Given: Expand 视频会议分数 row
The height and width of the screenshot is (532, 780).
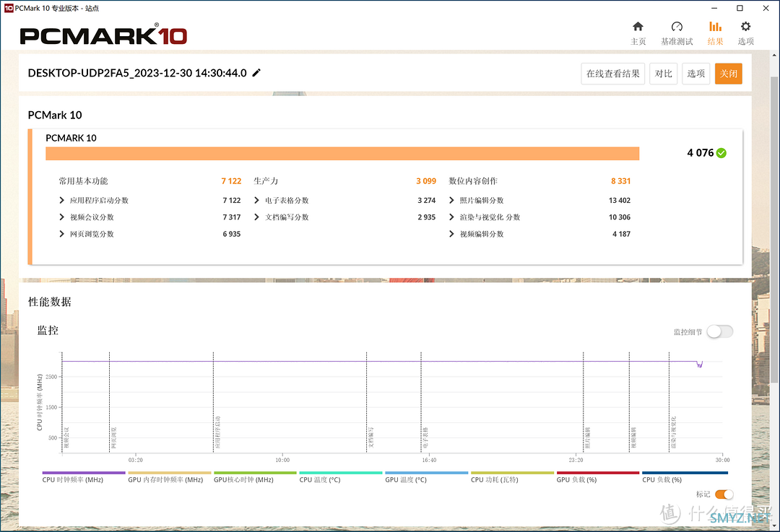Looking at the screenshot, I should (x=61, y=217).
